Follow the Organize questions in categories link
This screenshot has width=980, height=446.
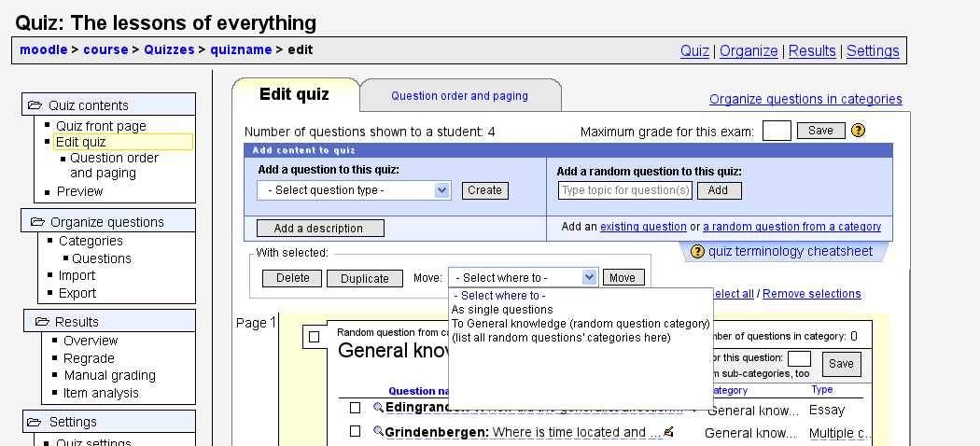(x=805, y=99)
